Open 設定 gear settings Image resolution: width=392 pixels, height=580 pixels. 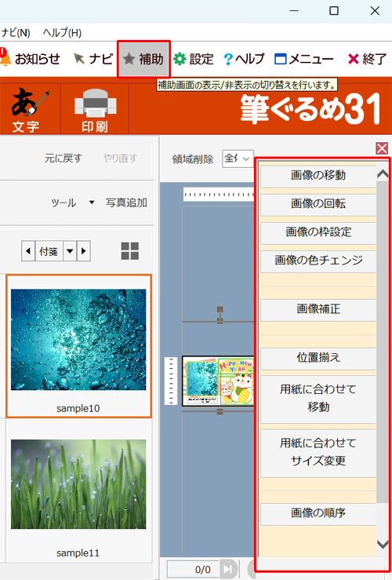180,59
